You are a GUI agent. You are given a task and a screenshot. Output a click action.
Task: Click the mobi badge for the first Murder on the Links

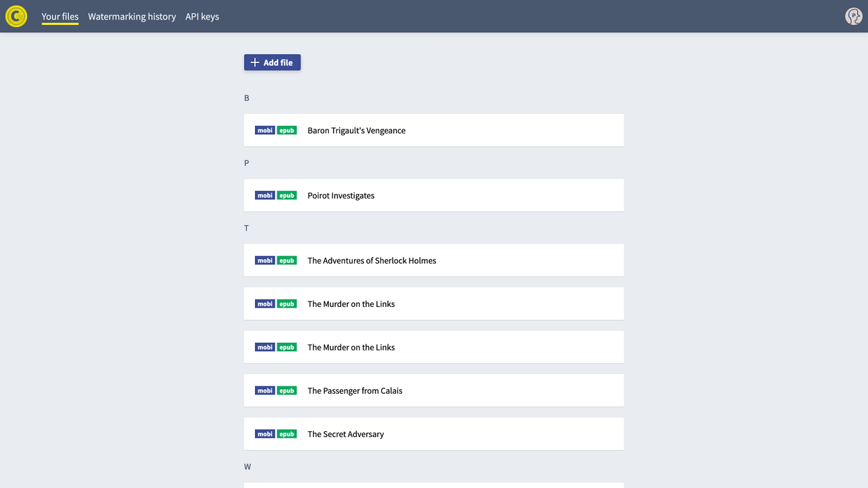[x=265, y=304]
